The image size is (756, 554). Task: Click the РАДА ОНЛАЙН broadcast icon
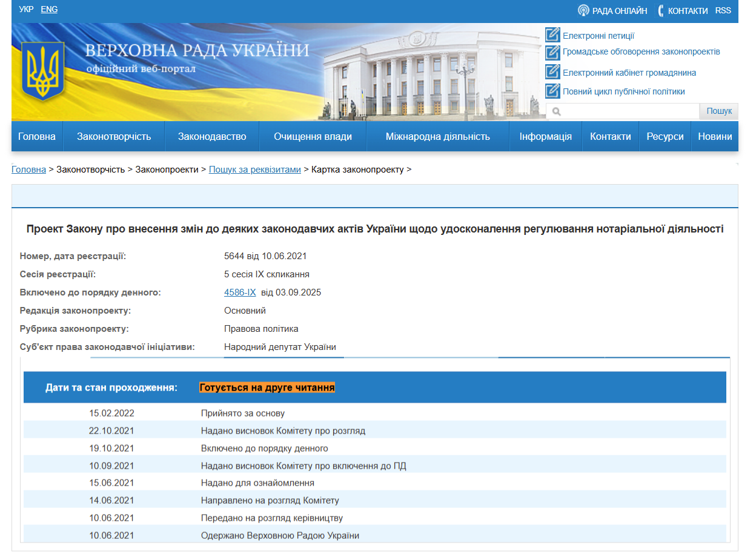point(584,10)
